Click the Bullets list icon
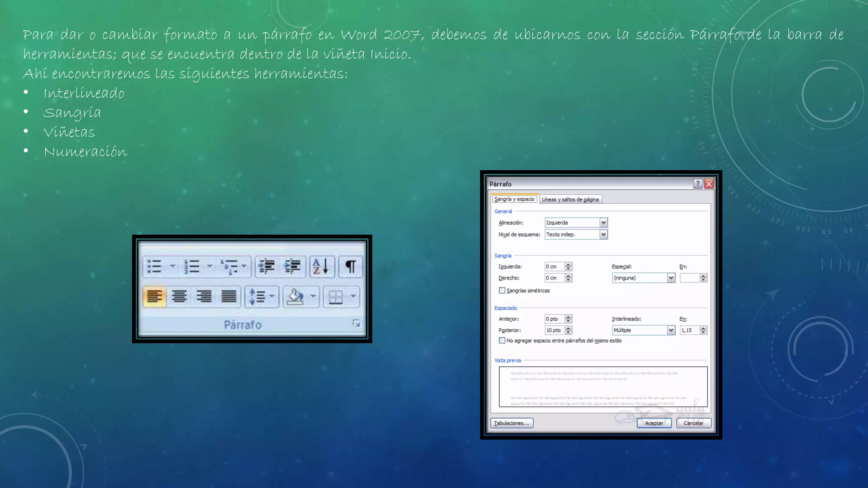Viewport: 868px width, 488px height. [x=154, y=266]
